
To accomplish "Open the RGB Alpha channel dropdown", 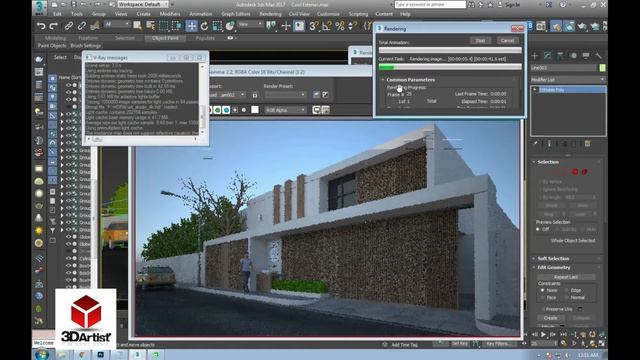I will point(285,110).
